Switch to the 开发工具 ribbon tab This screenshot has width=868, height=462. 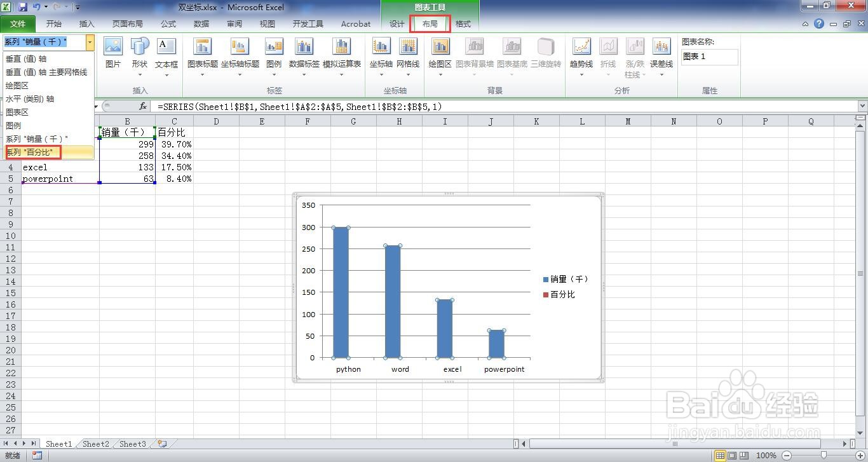308,24
